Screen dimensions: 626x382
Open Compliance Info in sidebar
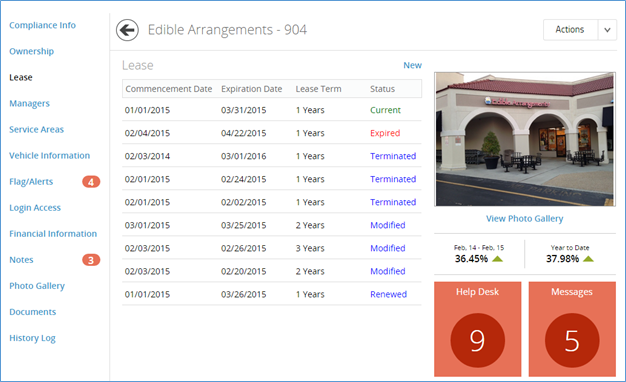(x=42, y=25)
